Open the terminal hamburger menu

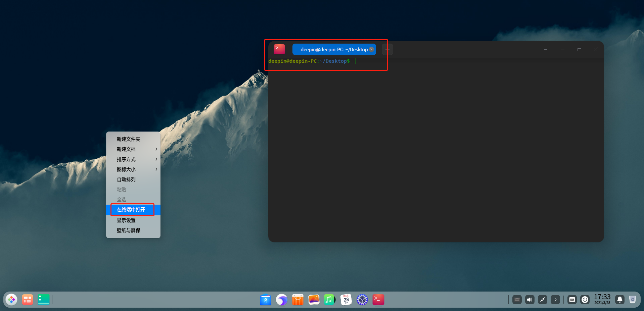[x=546, y=50]
